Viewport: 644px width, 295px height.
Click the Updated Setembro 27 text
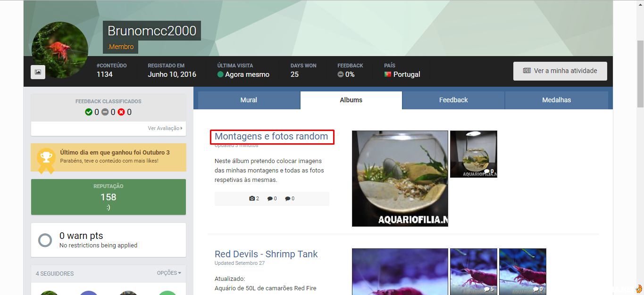[240, 263]
